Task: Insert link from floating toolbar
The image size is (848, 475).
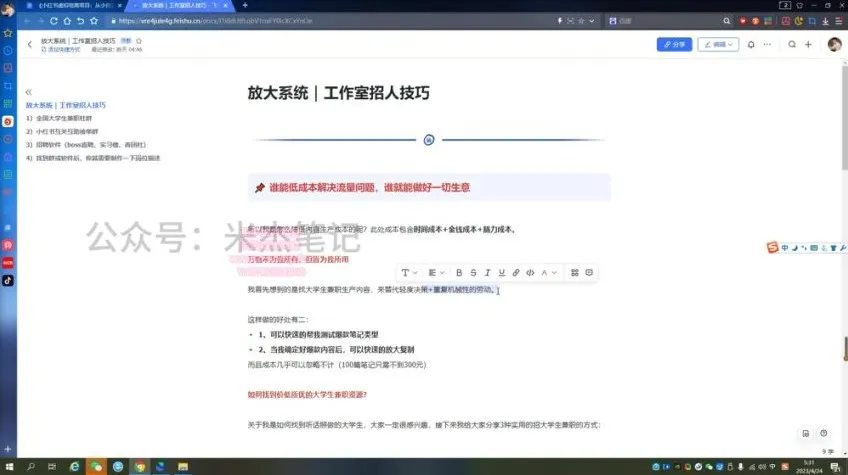Action: 516,272
